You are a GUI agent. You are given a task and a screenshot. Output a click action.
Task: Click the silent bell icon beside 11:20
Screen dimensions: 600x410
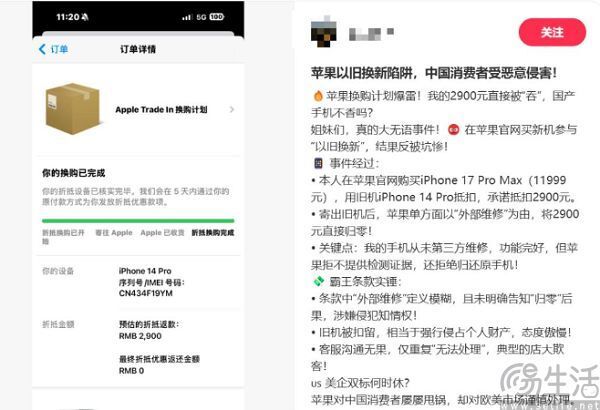tap(85, 17)
